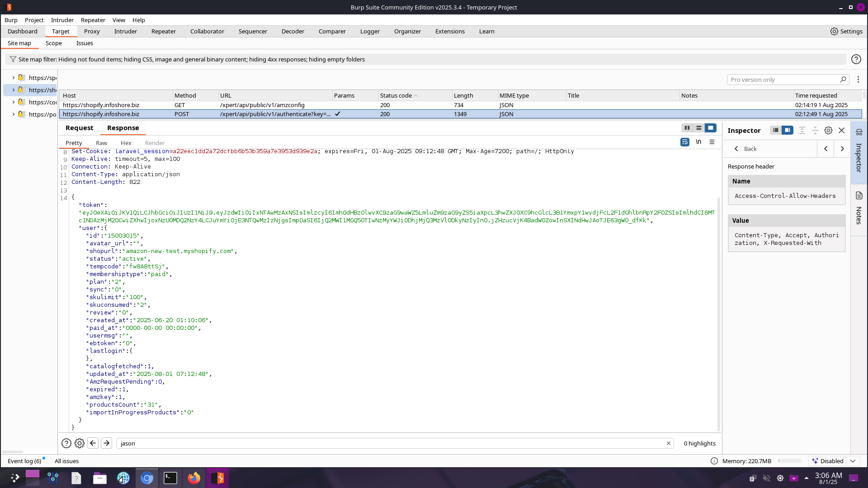The height and width of the screenshot is (488, 868).
Task: Switch to side-by-side request/response layout
Action: pos(687,128)
